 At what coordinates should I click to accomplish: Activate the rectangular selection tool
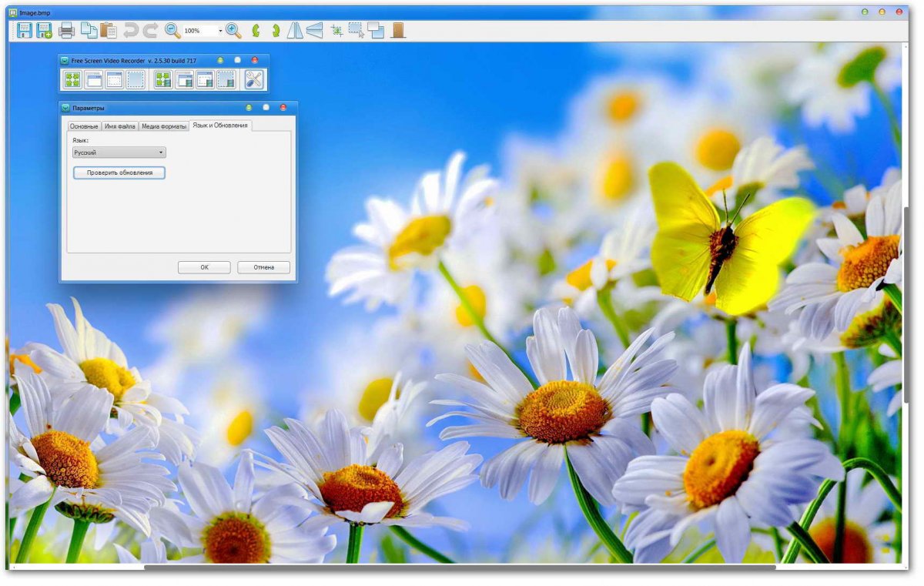pos(356,31)
